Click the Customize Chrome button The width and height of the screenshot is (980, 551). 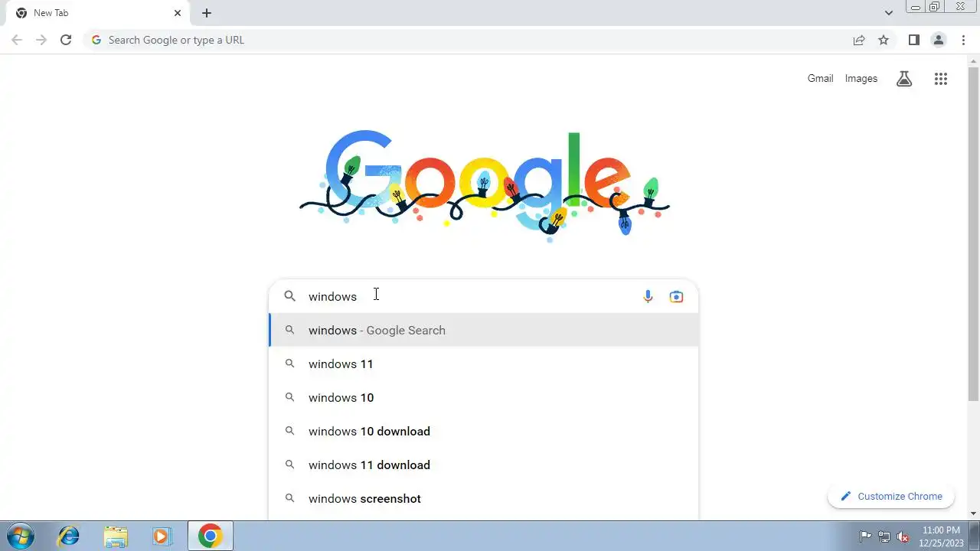891,496
